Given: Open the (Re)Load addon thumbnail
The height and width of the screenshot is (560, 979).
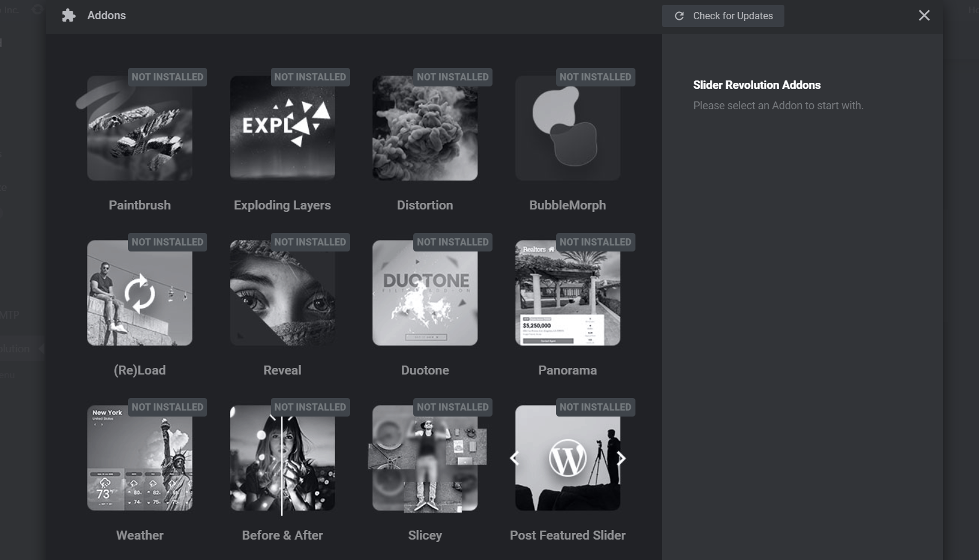Looking at the screenshot, I should click(139, 293).
